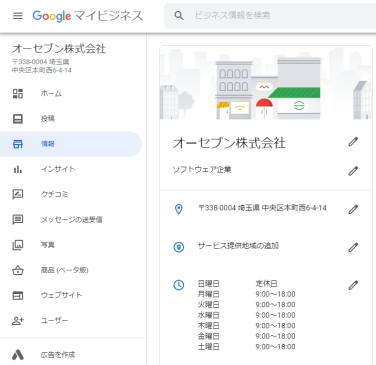Click サービス提供地域の追加 link

(x=238, y=246)
